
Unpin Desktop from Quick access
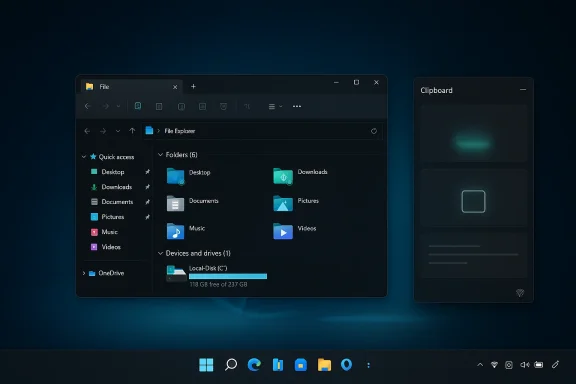147,172
